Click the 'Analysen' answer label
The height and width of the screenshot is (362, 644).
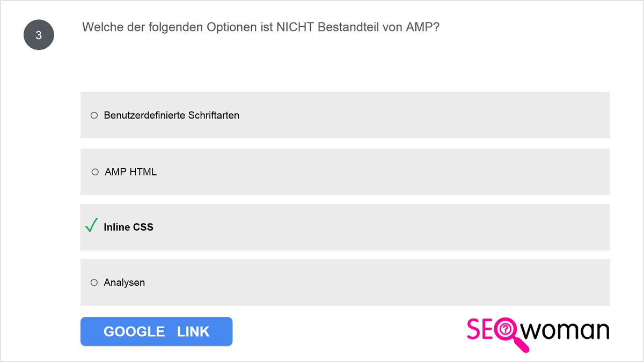tap(125, 282)
